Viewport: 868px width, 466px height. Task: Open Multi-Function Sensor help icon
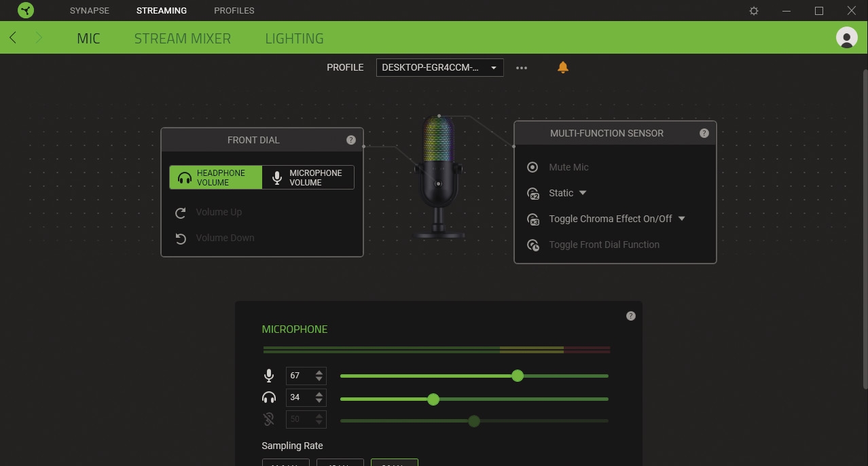(704, 133)
